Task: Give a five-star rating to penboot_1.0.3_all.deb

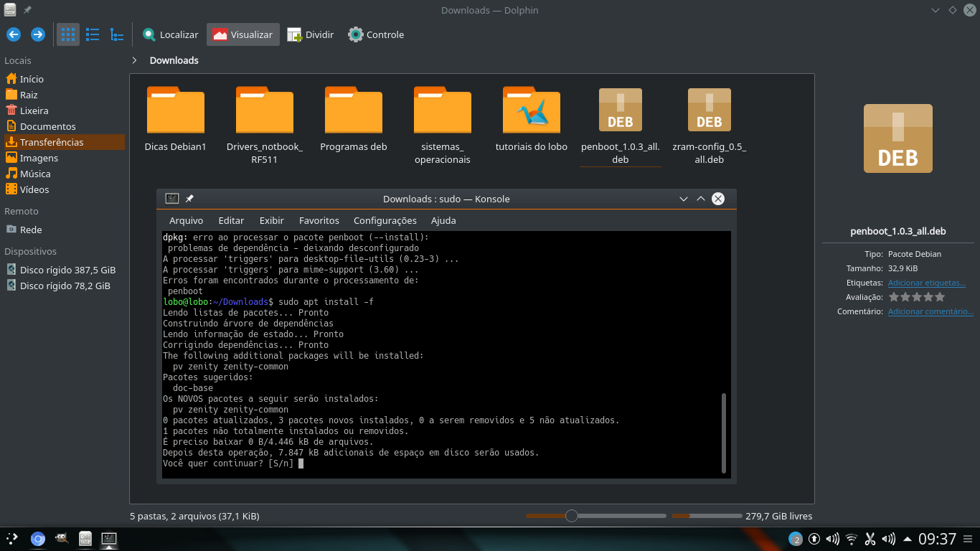Action: 939,296
